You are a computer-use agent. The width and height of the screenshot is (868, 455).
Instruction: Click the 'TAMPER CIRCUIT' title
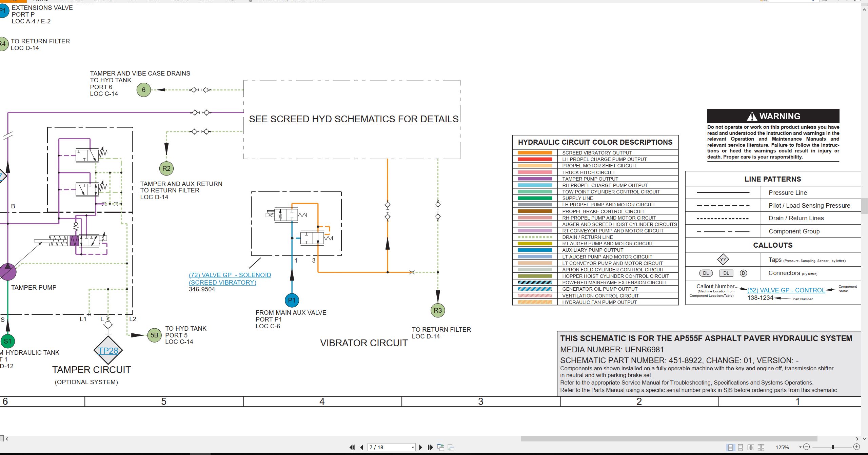pyautogui.click(x=92, y=370)
